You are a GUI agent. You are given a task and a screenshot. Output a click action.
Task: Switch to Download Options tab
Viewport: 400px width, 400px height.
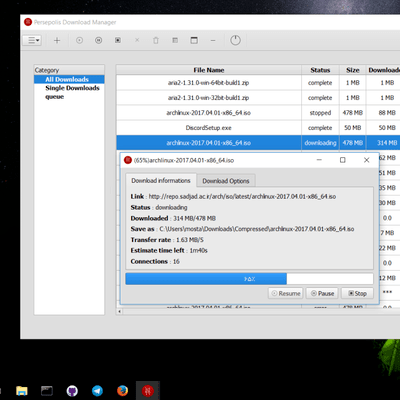click(x=226, y=181)
